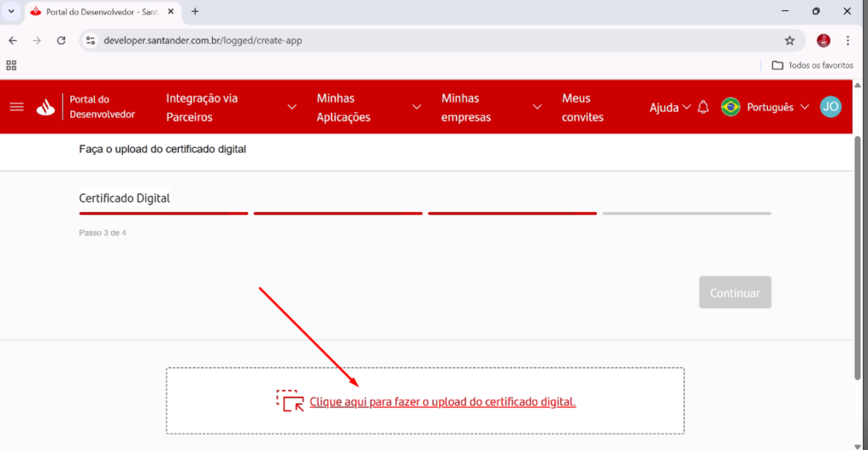Open the Ajuda help dropdown

coord(670,107)
